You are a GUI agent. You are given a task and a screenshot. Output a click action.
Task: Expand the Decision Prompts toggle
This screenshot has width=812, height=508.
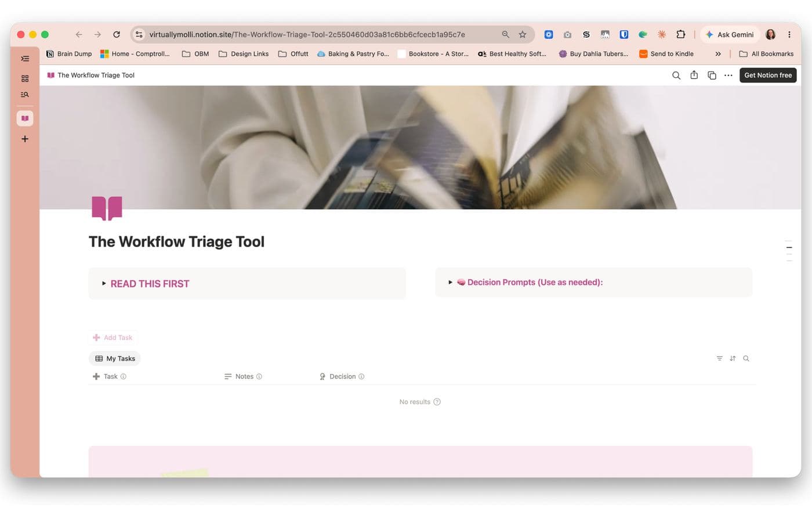450,282
